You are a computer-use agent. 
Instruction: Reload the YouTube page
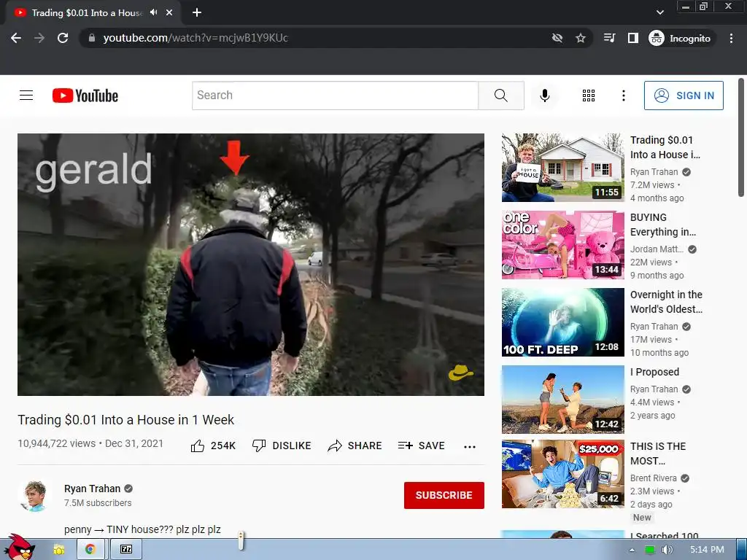tap(63, 38)
